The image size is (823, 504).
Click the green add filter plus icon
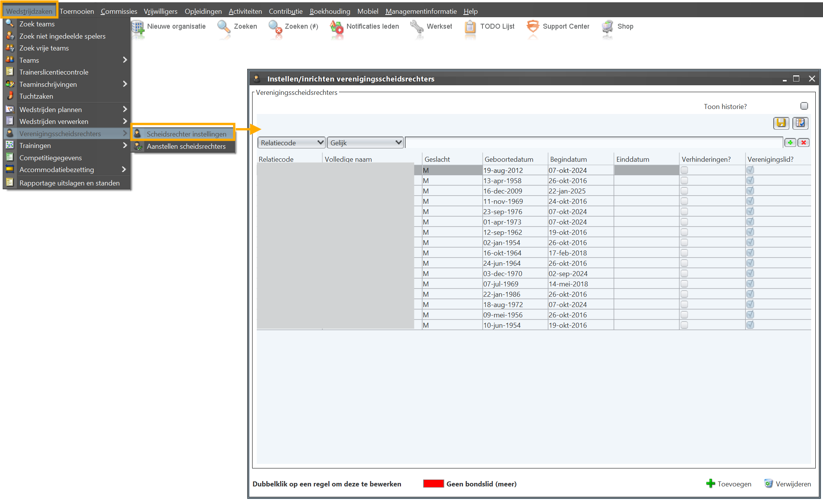pyautogui.click(x=790, y=143)
